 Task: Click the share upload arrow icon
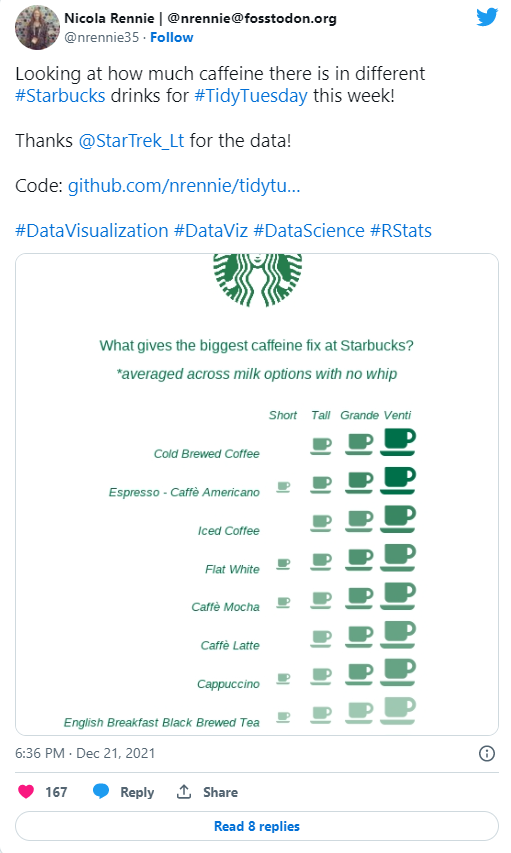pos(184,792)
